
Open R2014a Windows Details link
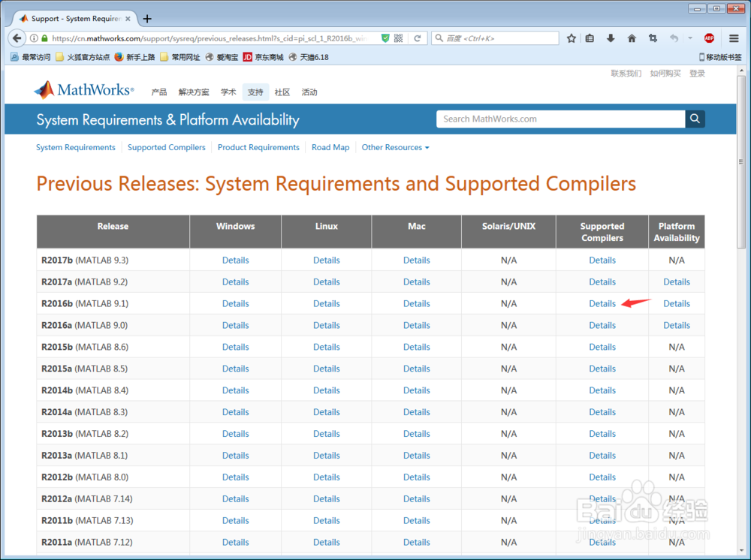tap(235, 412)
